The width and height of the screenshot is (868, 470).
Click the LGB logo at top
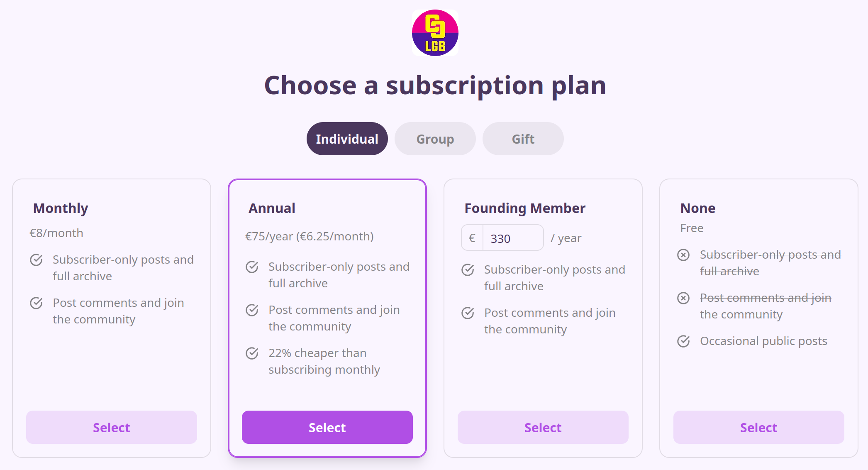coord(435,33)
